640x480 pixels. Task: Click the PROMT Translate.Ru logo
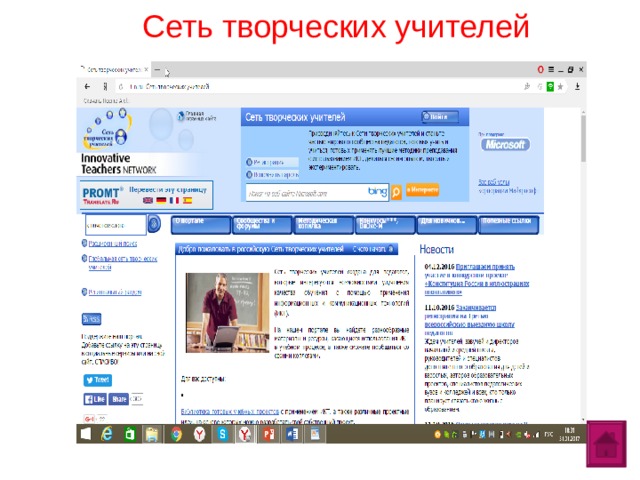102,196
